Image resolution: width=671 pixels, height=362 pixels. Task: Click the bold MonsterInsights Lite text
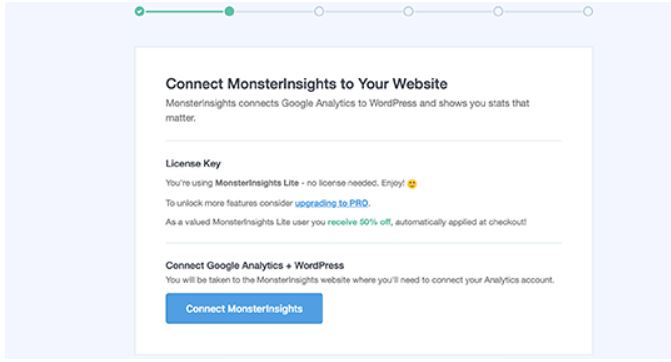tap(257, 183)
